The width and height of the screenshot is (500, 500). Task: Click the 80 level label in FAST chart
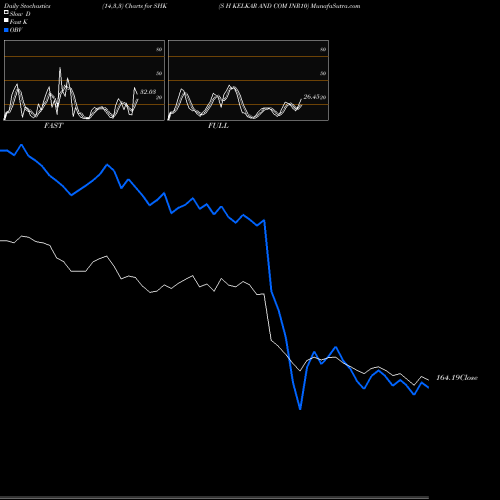pos(159,49)
